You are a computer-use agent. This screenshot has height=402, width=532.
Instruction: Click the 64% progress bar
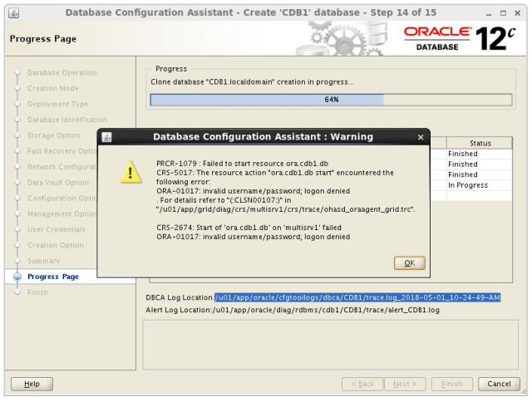(331, 100)
